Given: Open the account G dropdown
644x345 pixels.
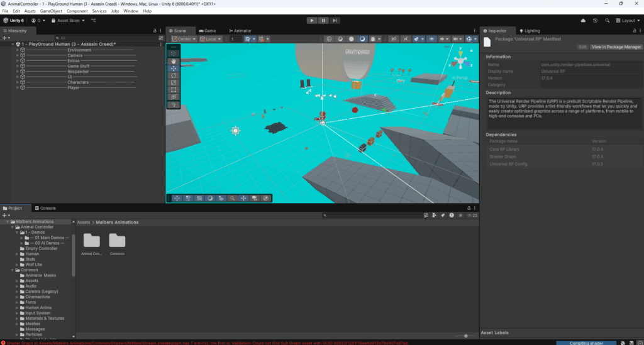Looking at the screenshot, I should 38,21.
